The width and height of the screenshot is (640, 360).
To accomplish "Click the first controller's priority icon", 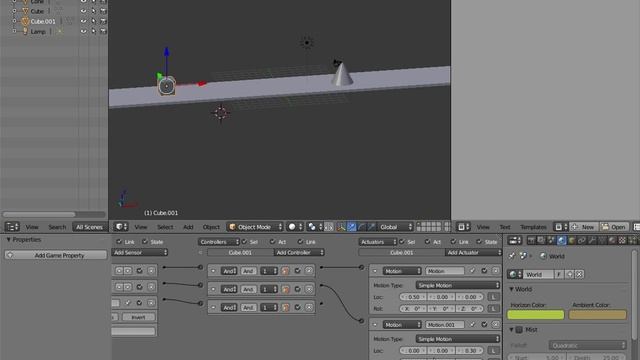I will [285, 271].
